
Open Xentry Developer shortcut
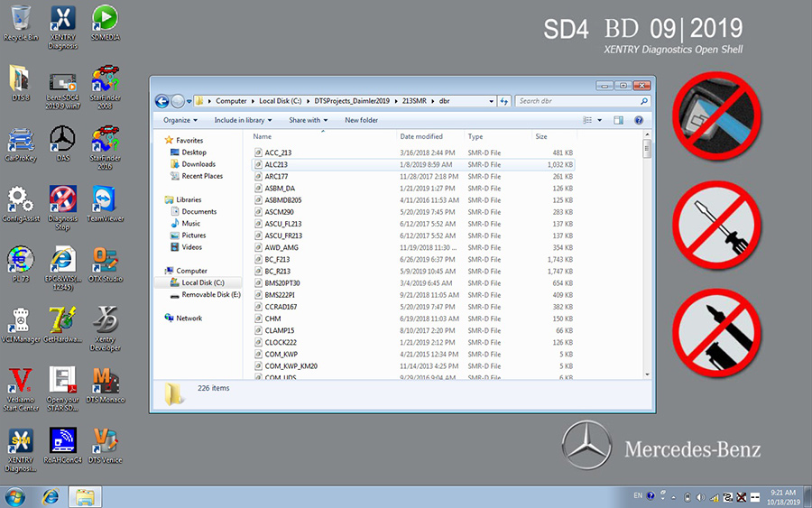point(106,320)
